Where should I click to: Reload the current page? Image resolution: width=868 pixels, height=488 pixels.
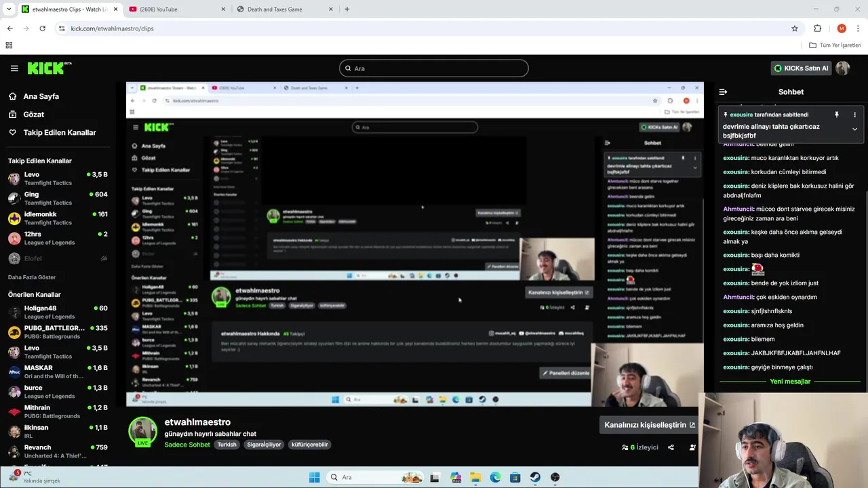[x=42, y=28]
